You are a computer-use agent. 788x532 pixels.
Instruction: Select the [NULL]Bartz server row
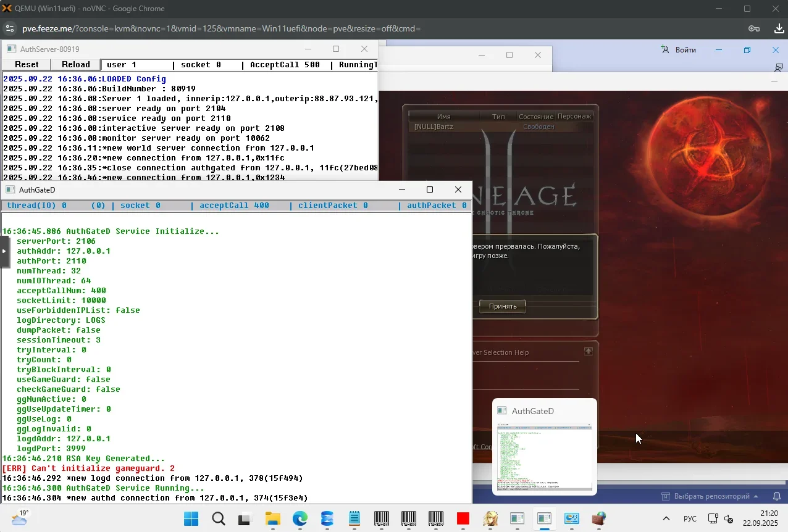501,127
